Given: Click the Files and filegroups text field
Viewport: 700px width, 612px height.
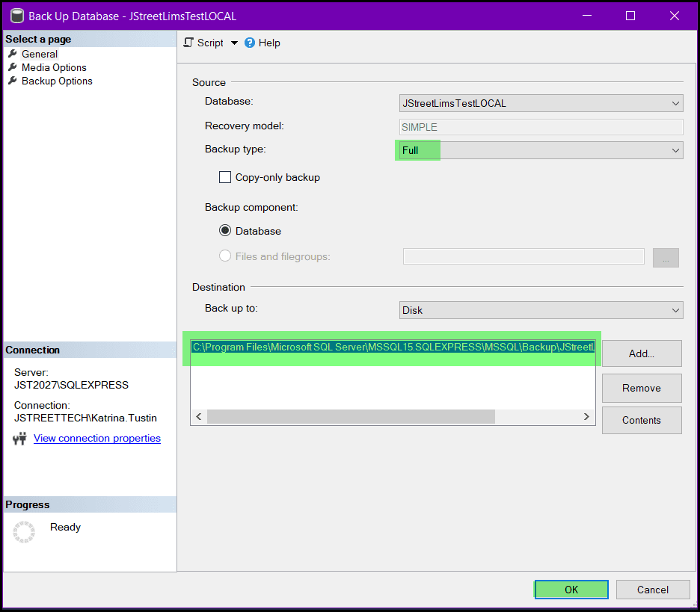Looking at the screenshot, I should click(524, 256).
